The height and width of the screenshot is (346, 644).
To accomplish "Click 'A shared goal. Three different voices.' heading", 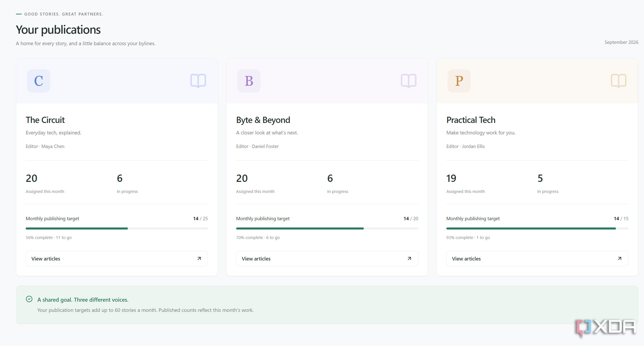I will point(83,299).
